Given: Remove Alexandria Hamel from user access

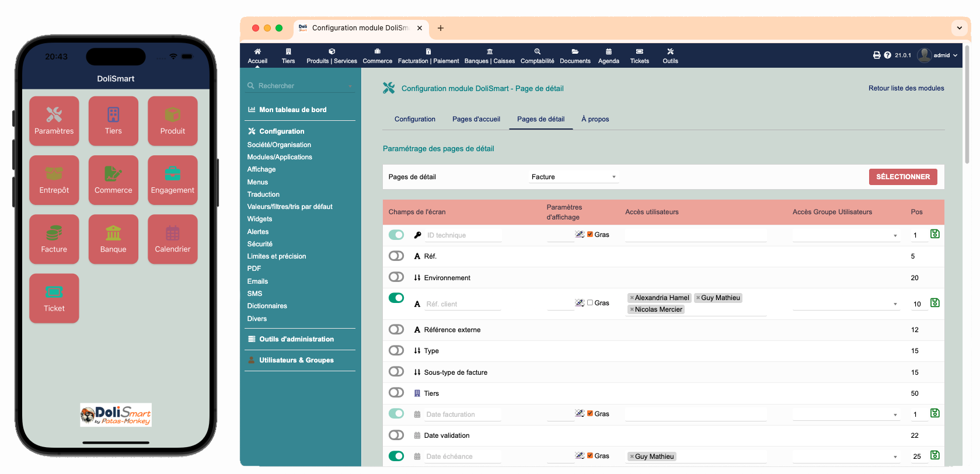Looking at the screenshot, I should pos(632,298).
